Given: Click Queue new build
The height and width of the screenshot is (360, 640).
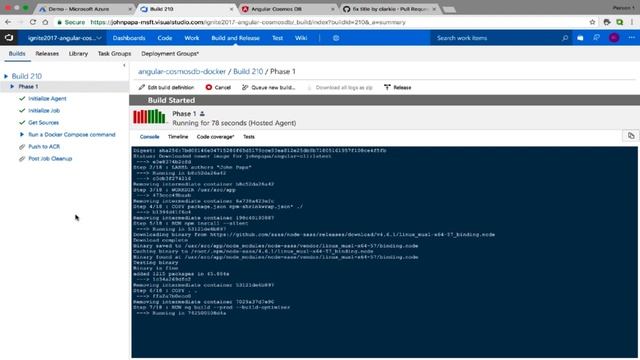Looking at the screenshot, I should [269, 87].
